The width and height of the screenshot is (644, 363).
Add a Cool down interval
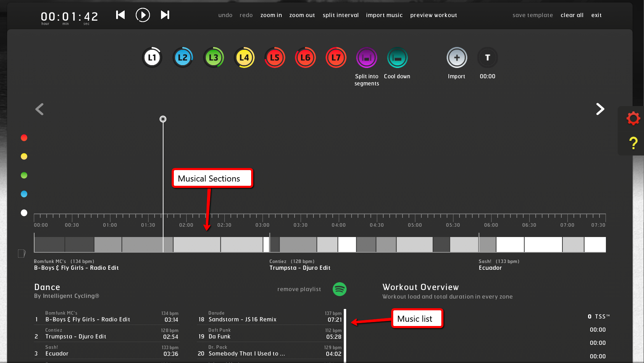(x=397, y=58)
